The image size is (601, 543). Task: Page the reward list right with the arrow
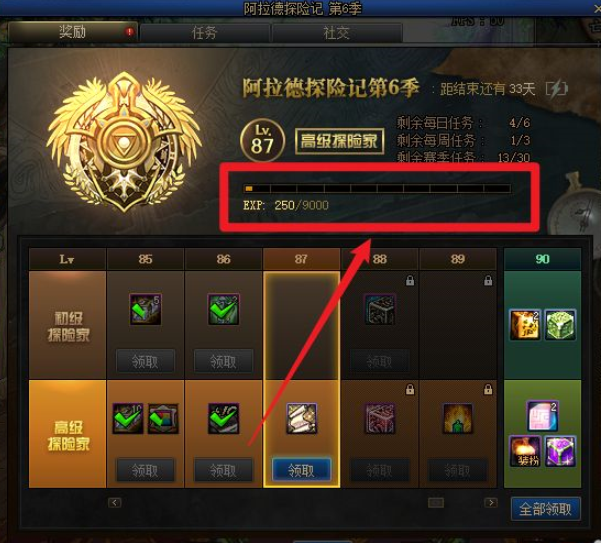(491, 502)
